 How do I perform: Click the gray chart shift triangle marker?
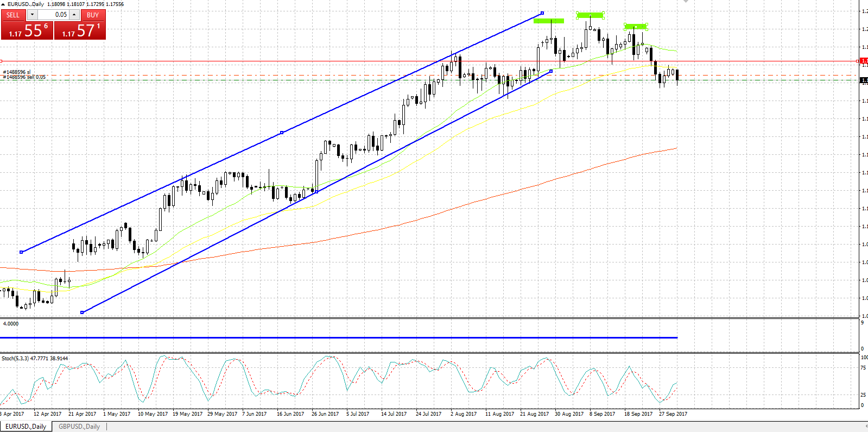pos(686,2)
